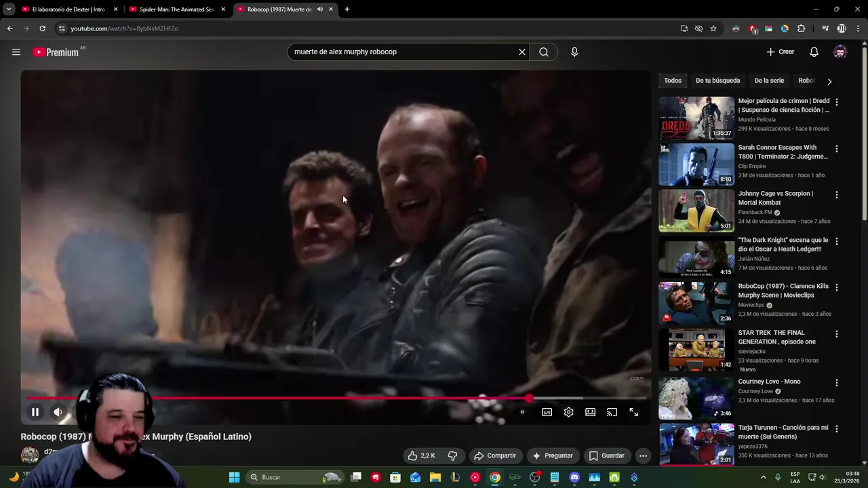Open options for Courtney Love Mono

[836, 382]
